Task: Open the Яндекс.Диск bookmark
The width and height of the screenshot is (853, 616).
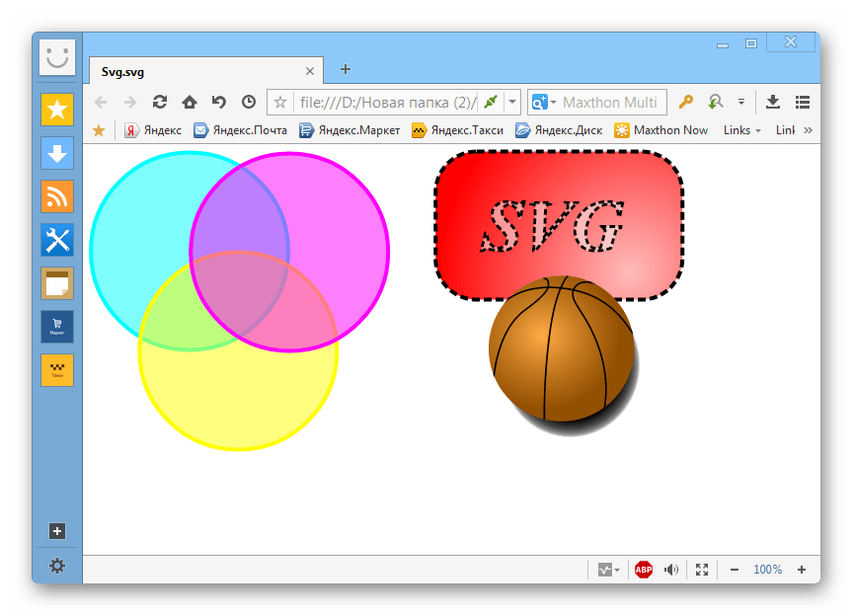Action: pos(559,130)
